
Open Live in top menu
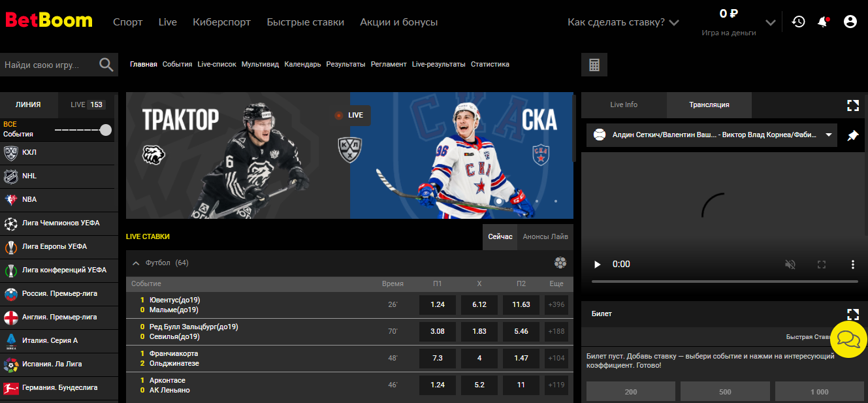168,22
